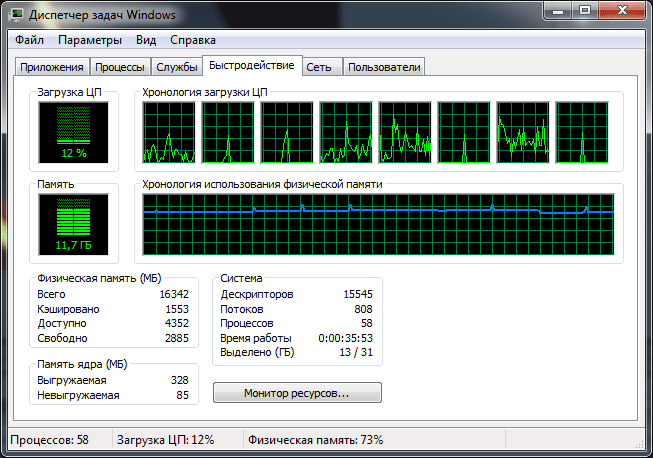Switch to the Процессы tab

(x=120, y=67)
